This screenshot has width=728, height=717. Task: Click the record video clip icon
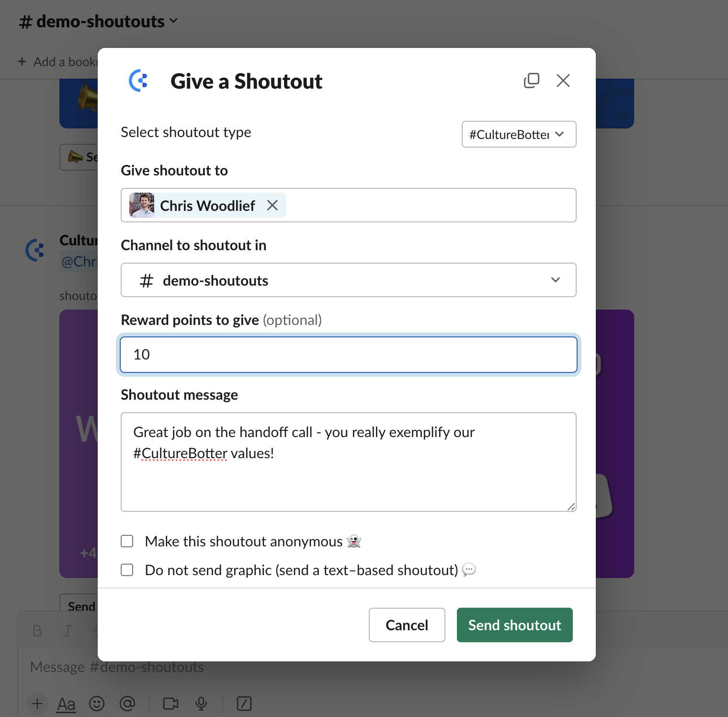(x=171, y=704)
